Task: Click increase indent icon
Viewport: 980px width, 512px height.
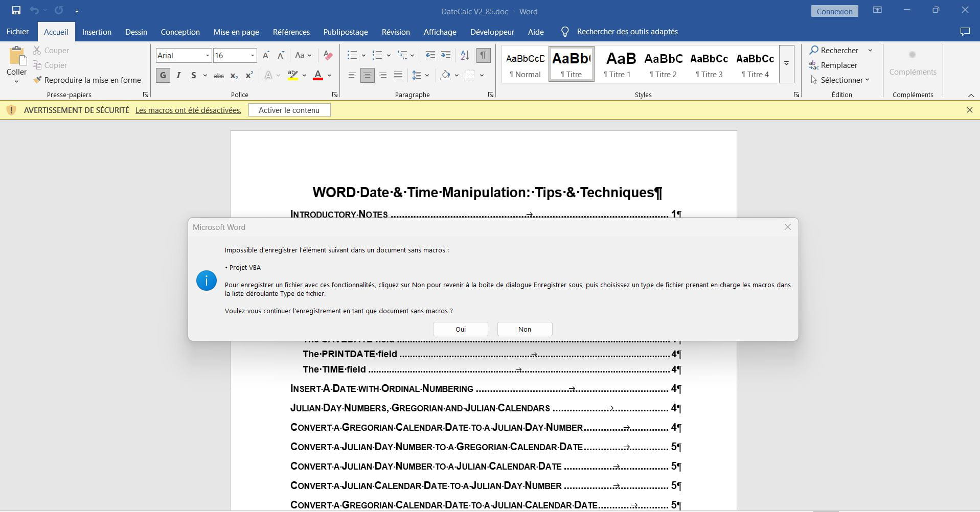Action: tap(446, 55)
